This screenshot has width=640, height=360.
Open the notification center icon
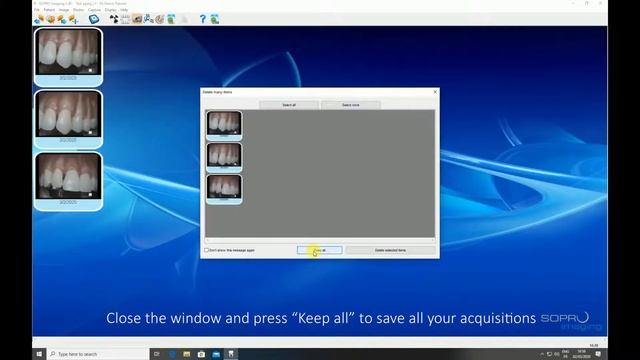598,354
